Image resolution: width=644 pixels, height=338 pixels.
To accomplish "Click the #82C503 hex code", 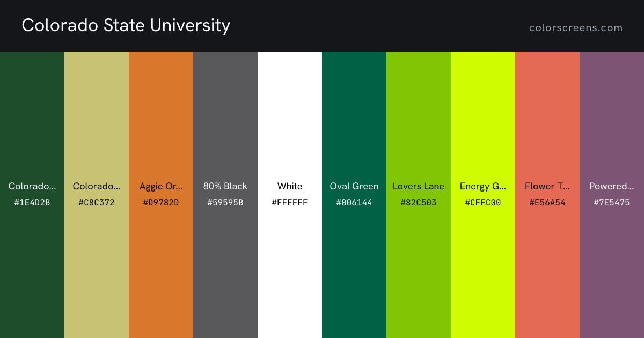I will [419, 203].
